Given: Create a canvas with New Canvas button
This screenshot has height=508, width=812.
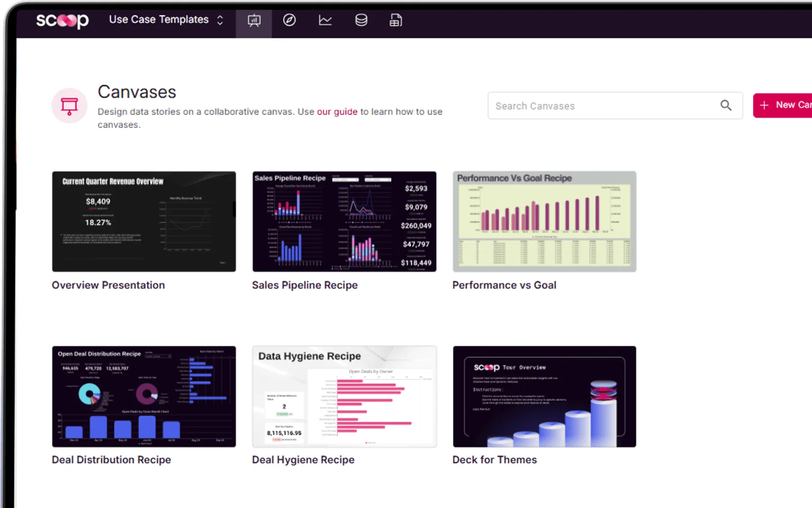Looking at the screenshot, I should coord(782,105).
